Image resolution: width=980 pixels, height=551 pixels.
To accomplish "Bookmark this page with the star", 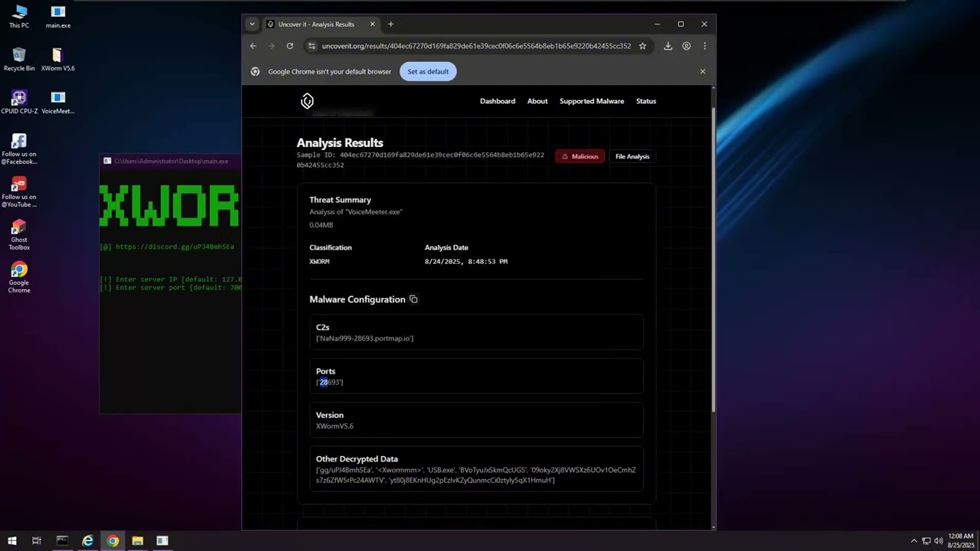I will tap(642, 46).
